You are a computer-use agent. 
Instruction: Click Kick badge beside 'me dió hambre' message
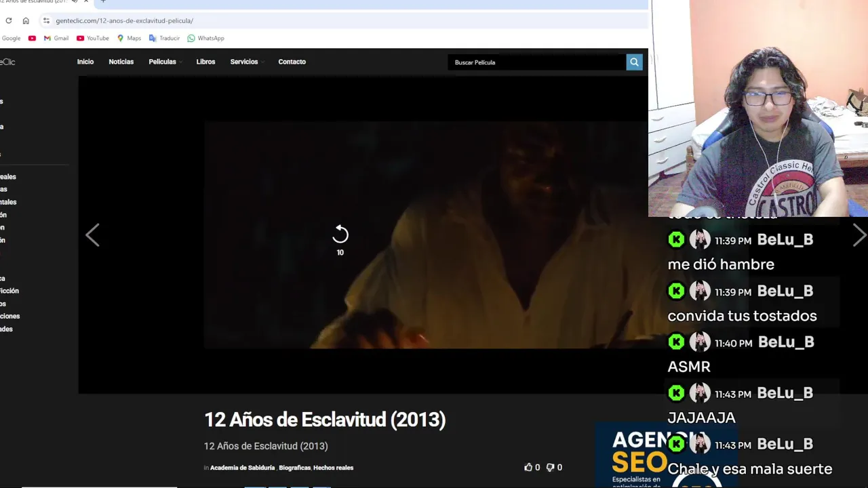click(x=676, y=239)
